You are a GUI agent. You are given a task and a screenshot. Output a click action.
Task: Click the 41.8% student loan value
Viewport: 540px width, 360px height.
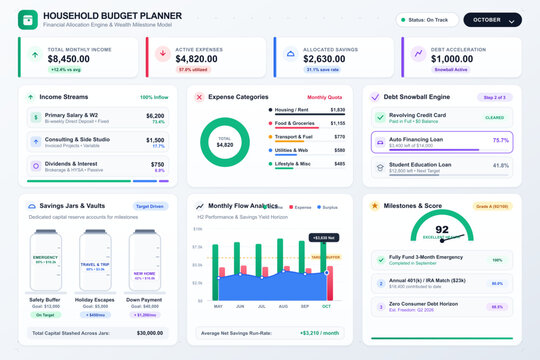(501, 165)
